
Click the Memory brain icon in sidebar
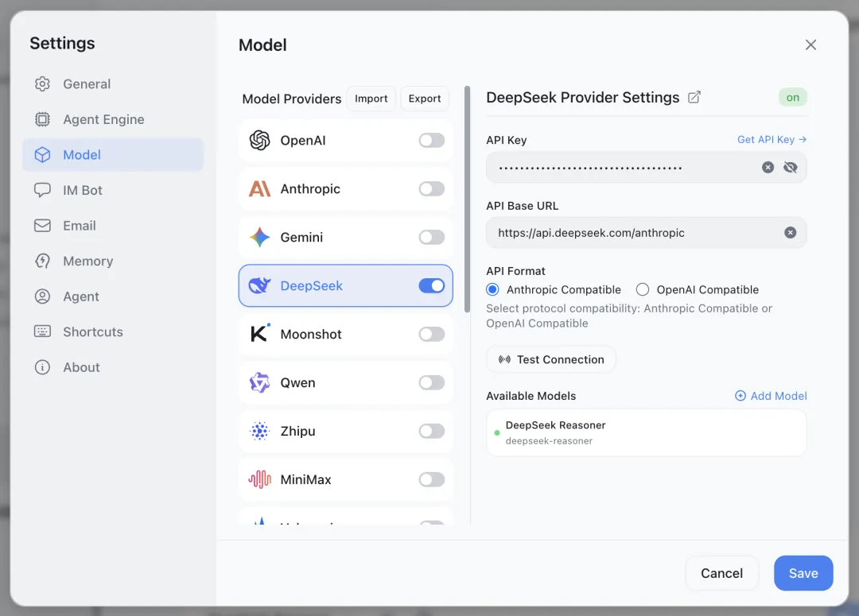42,261
